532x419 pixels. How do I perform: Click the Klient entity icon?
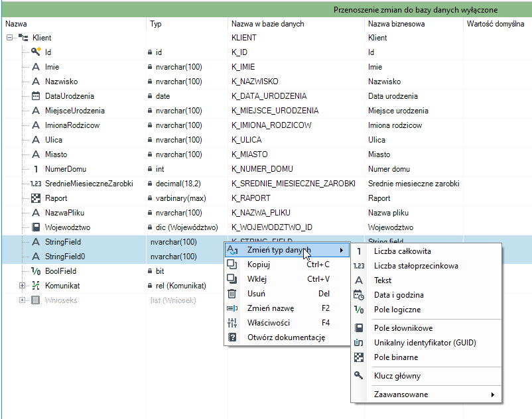pos(23,37)
